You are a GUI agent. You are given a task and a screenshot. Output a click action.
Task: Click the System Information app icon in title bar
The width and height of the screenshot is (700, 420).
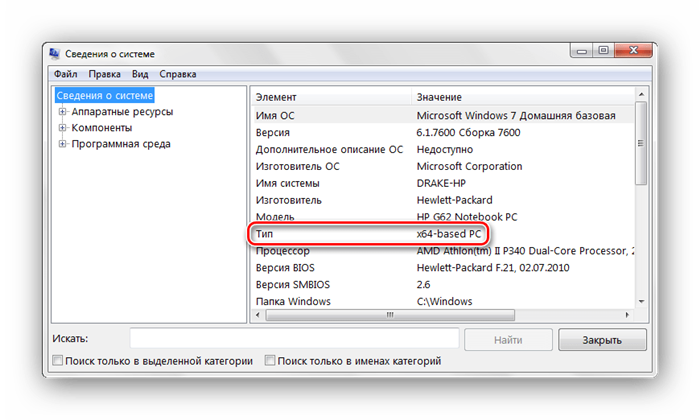point(54,54)
